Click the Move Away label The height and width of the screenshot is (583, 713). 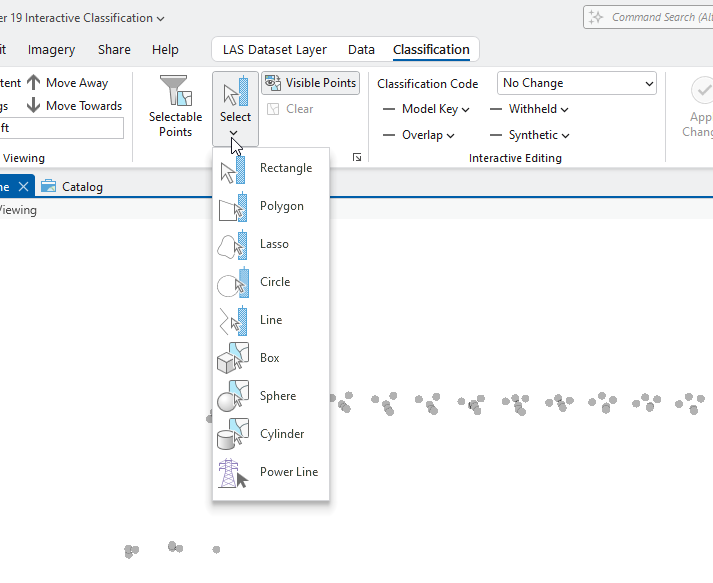click(77, 83)
